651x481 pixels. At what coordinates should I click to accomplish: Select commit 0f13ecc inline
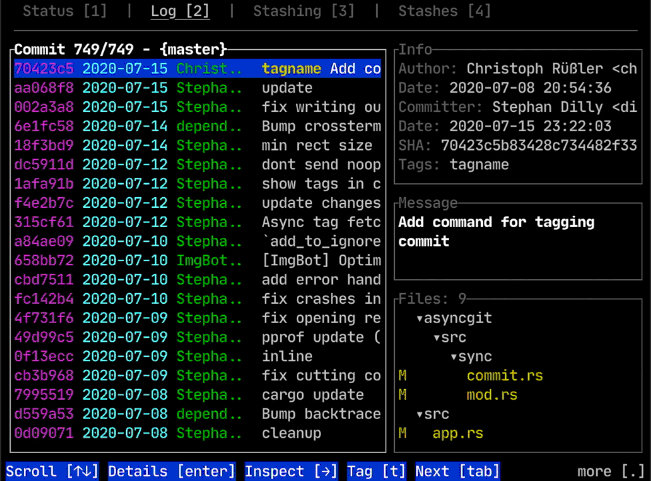(x=197, y=356)
